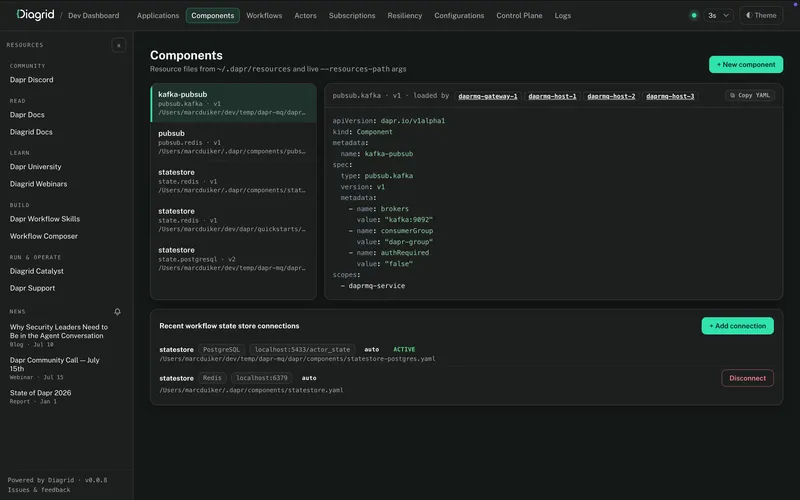View the Logs tab
The image size is (800, 500).
(x=562, y=15)
